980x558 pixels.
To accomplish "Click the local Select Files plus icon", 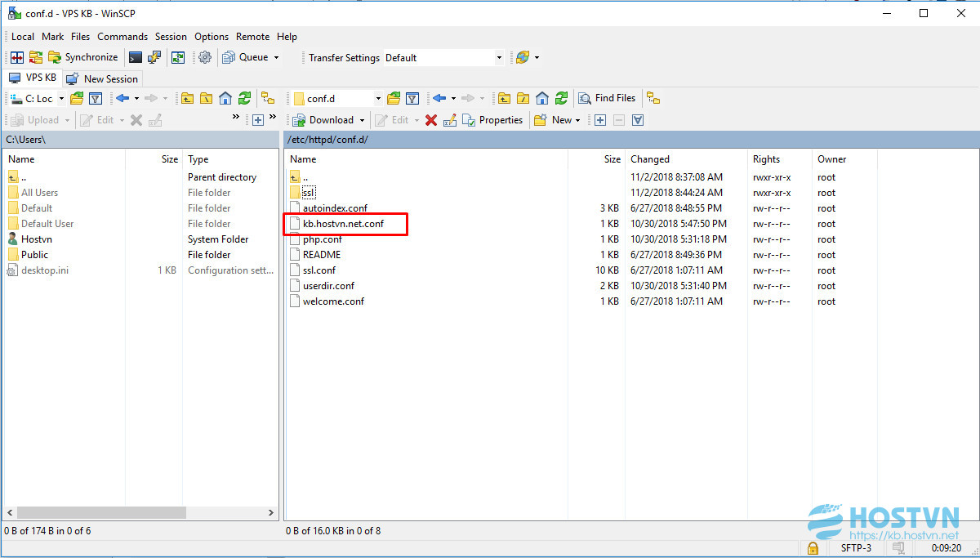I will tap(258, 119).
